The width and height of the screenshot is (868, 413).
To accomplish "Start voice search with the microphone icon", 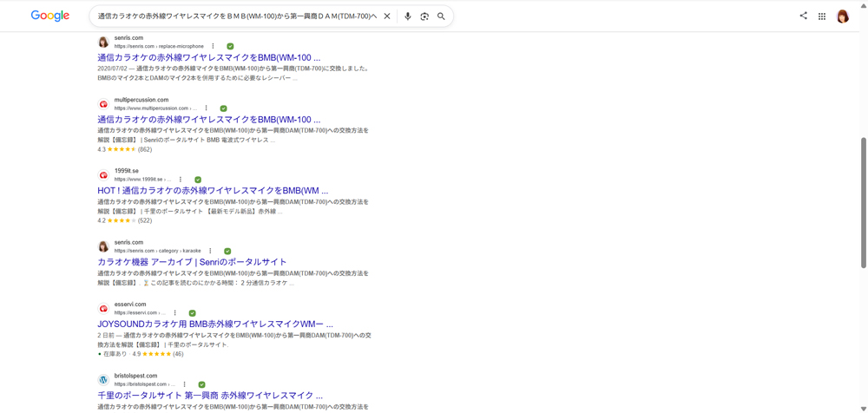I will 408,16.
